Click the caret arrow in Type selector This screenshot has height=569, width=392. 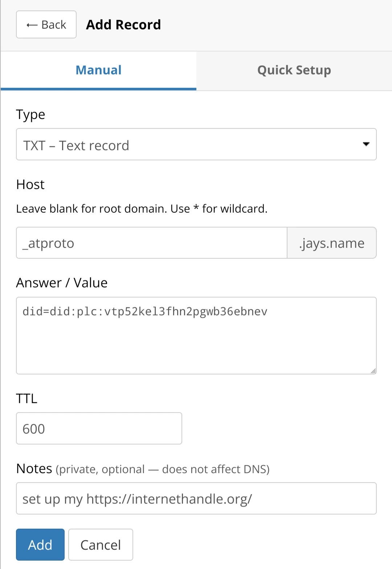pyautogui.click(x=366, y=144)
